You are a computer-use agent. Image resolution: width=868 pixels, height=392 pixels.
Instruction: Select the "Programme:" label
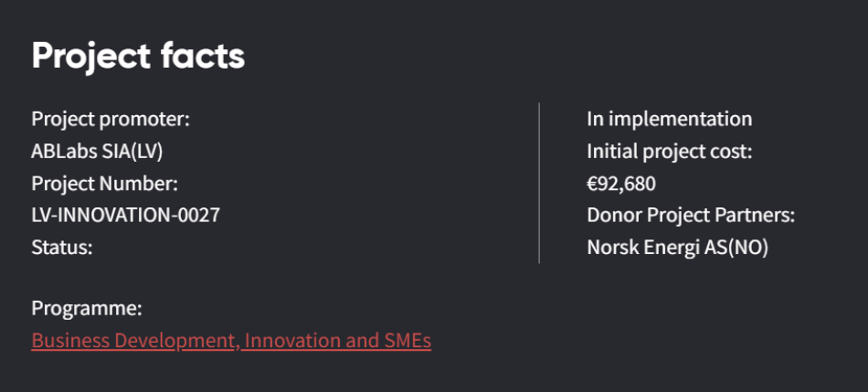87,309
